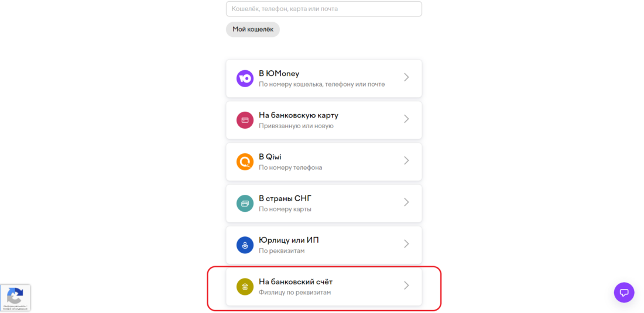Click the blue legal entity icon
Viewport: 644px width, 313px height.
point(245,245)
